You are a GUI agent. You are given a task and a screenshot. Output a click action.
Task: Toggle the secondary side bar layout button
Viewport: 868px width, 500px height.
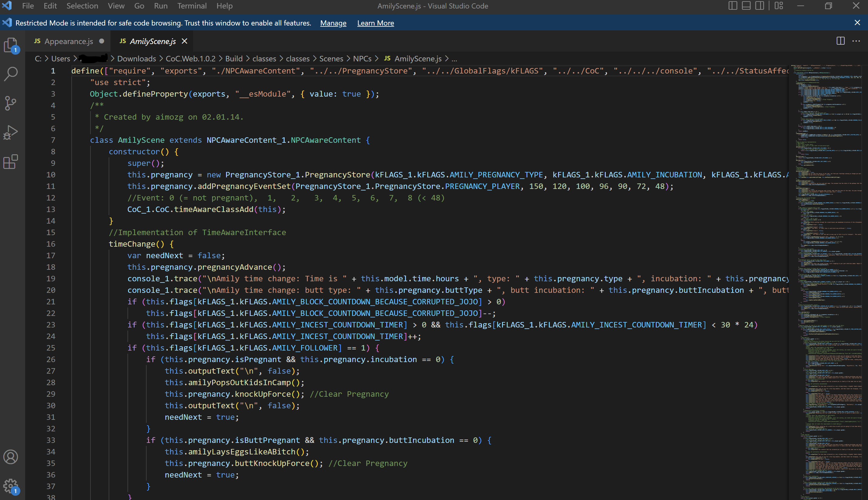(760, 6)
